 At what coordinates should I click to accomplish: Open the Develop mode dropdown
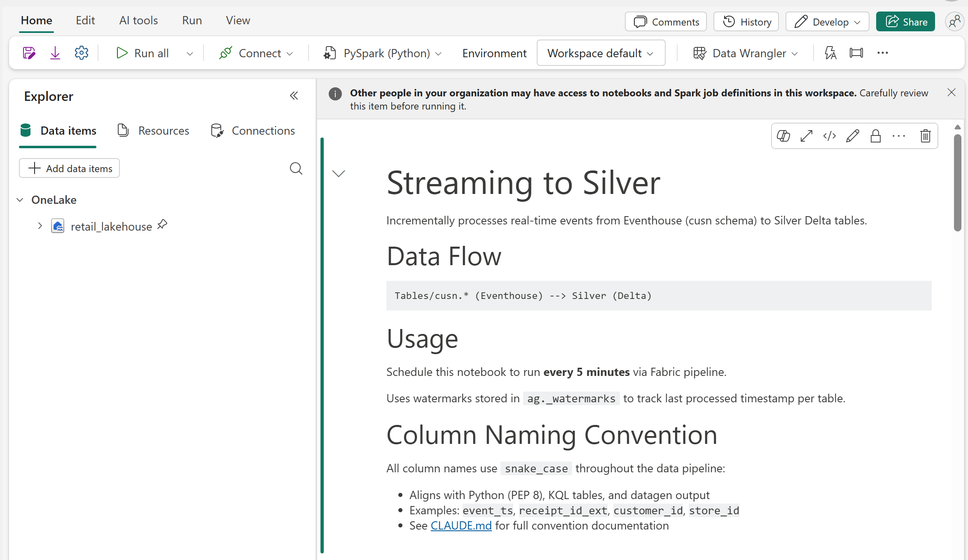(827, 22)
